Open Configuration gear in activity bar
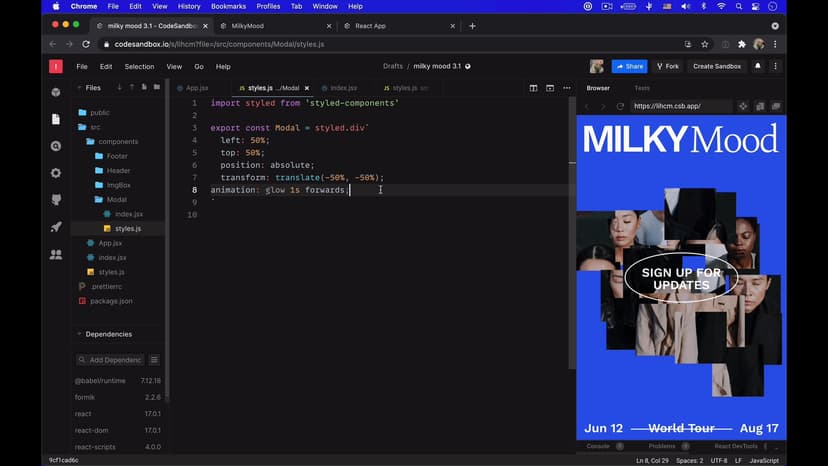828x466 pixels. 56,173
